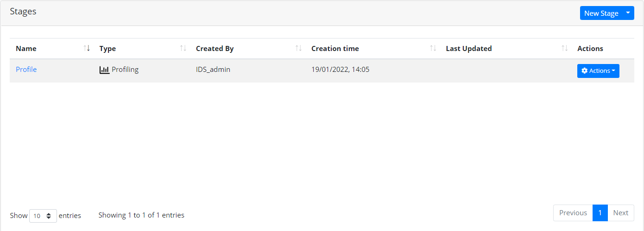644x231 pixels.
Task: Open the Actions dropdown for Profile
Action: point(598,71)
